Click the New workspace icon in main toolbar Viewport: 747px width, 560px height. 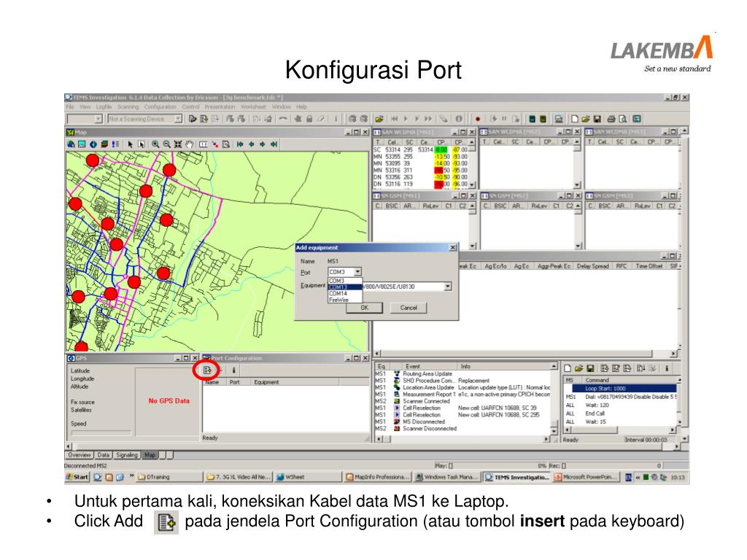tap(575, 119)
